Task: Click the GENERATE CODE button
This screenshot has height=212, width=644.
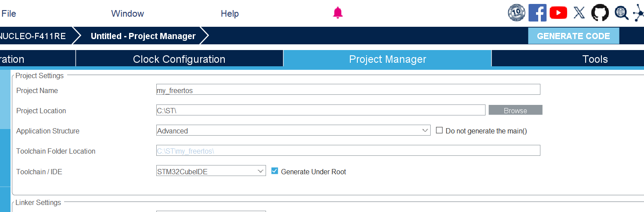Action: [573, 36]
